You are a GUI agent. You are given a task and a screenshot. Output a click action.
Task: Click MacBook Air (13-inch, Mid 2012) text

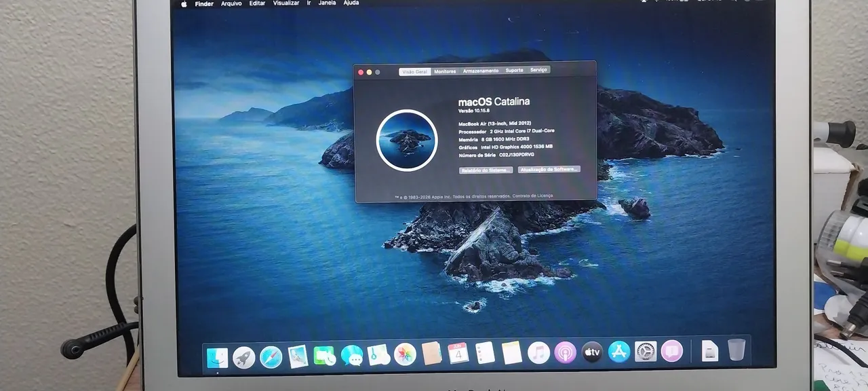pos(495,124)
